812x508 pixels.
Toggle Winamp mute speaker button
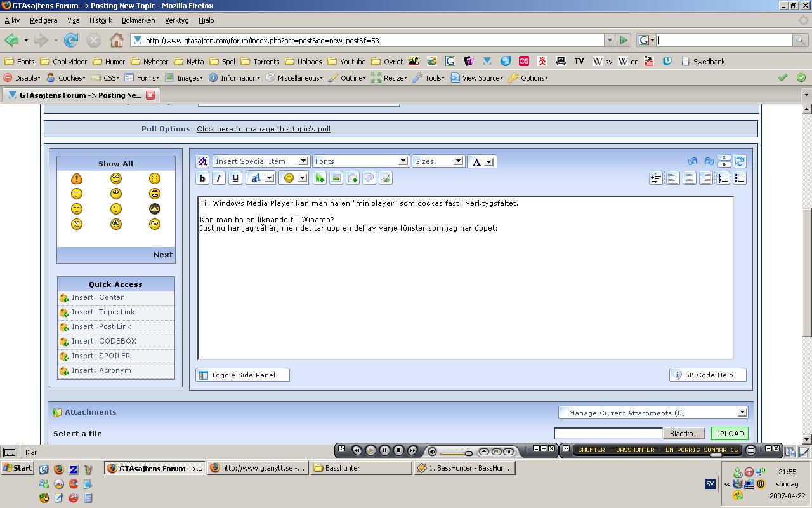pyautogui.click(x=432, y=451)
